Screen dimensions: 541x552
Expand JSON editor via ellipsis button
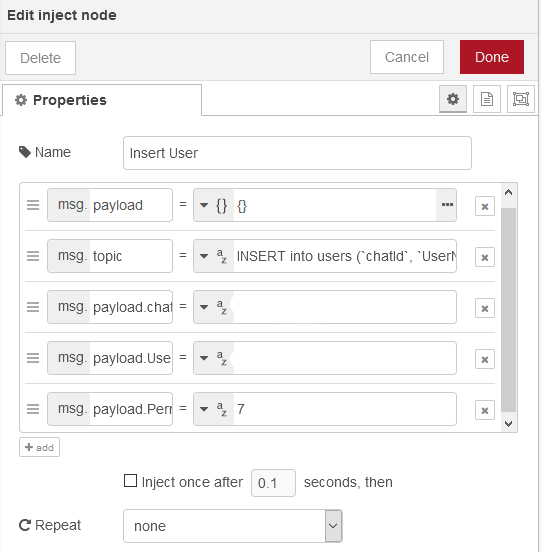click(447, 205)
